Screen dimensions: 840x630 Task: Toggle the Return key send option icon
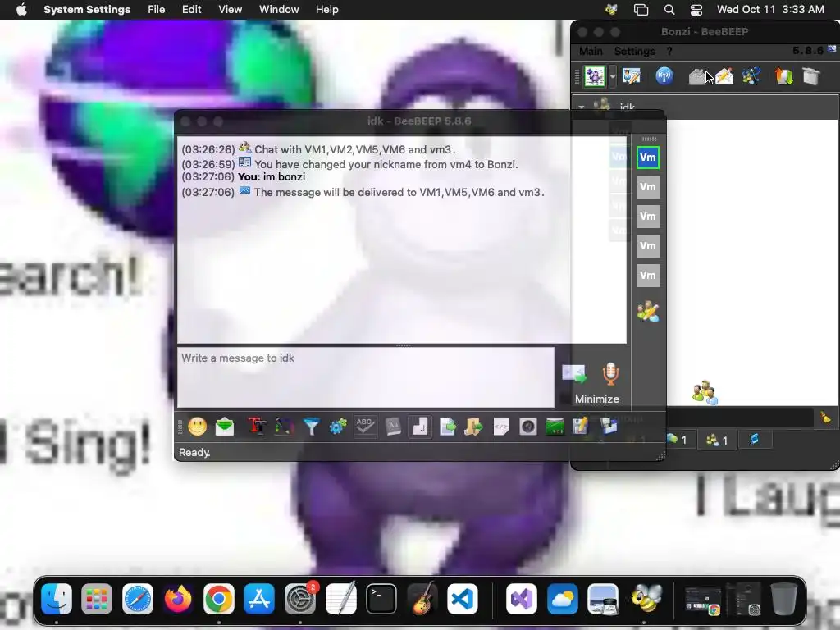tap(421, 427)
